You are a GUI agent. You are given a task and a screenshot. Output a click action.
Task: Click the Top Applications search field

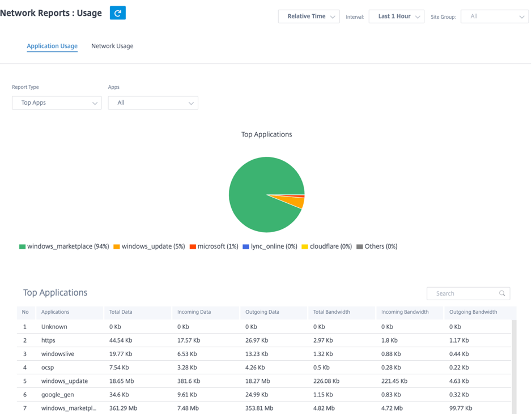tap(468, 293)
